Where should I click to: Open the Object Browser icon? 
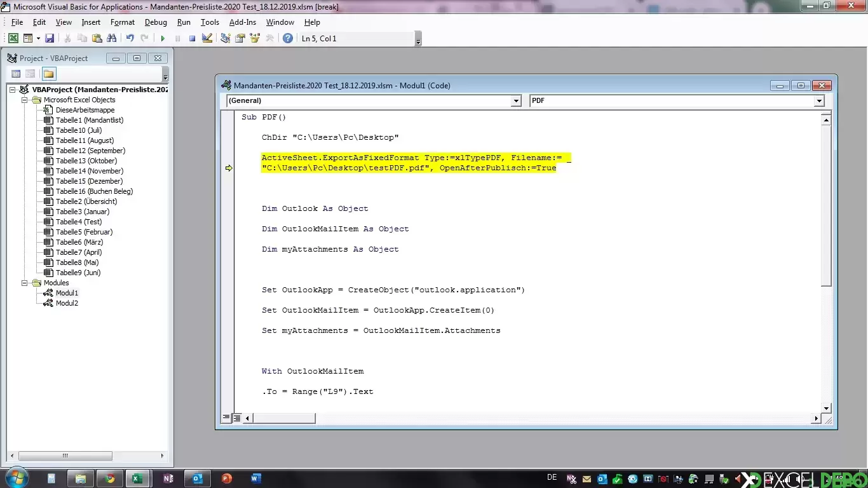255,38
